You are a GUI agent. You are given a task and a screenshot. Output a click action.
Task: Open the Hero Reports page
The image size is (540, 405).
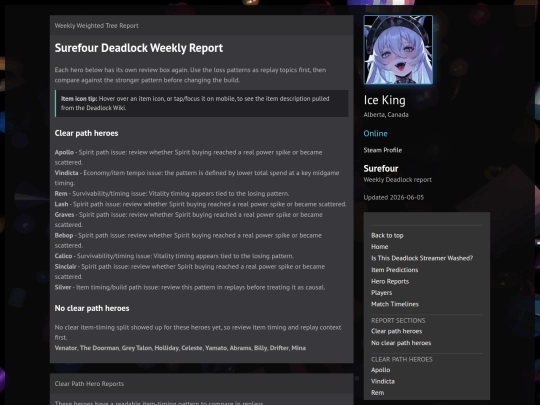[x=390, y=281]
